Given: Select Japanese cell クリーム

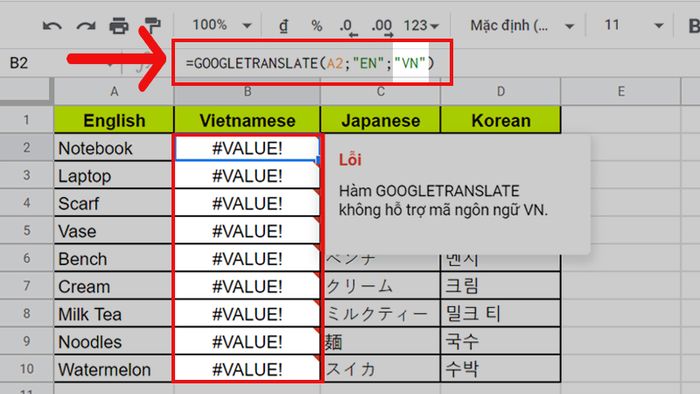Looking at the screenshot, I should pyautogui.click(x=380, y=286).
